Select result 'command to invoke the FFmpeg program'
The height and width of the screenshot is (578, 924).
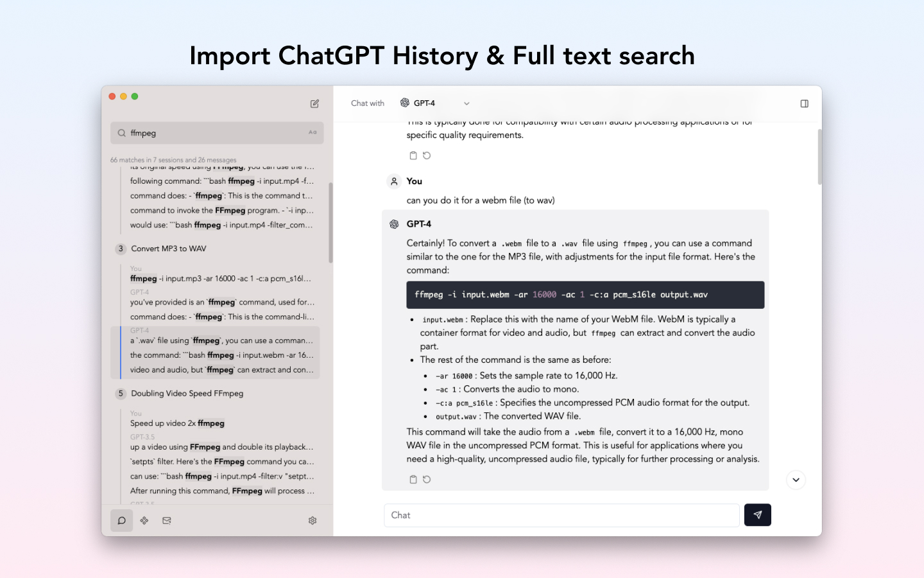(x=222, y=210)
